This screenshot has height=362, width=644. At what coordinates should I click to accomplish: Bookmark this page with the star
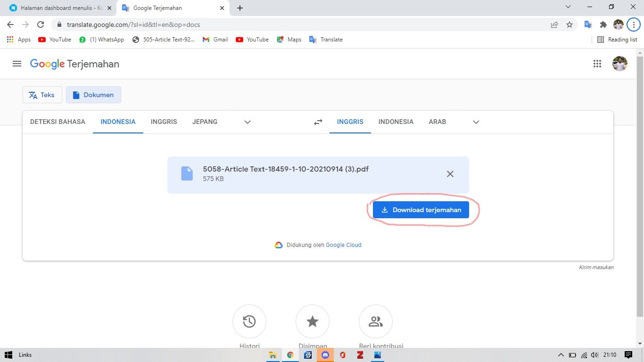570,25
